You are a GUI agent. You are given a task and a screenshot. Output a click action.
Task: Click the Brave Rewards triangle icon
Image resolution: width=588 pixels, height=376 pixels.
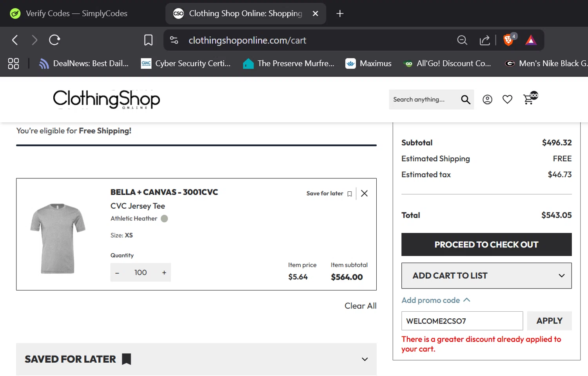[x=531, y=40]
